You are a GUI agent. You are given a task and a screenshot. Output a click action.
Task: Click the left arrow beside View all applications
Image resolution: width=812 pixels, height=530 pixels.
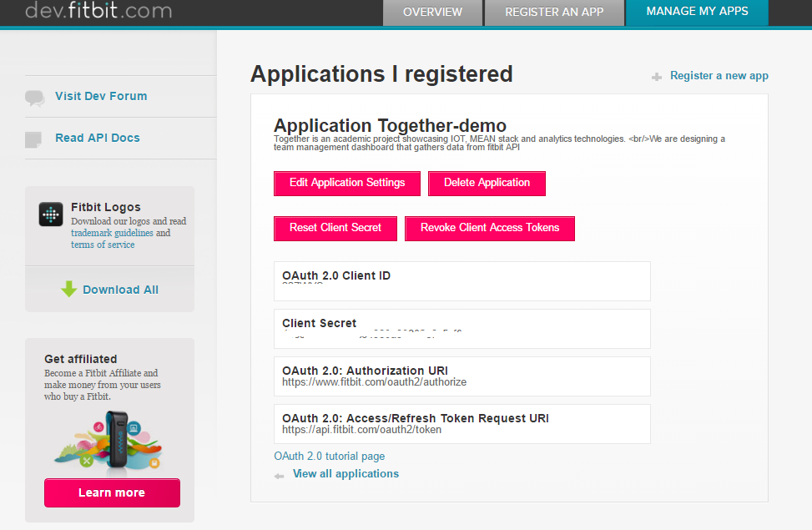(x=280, y=475)
